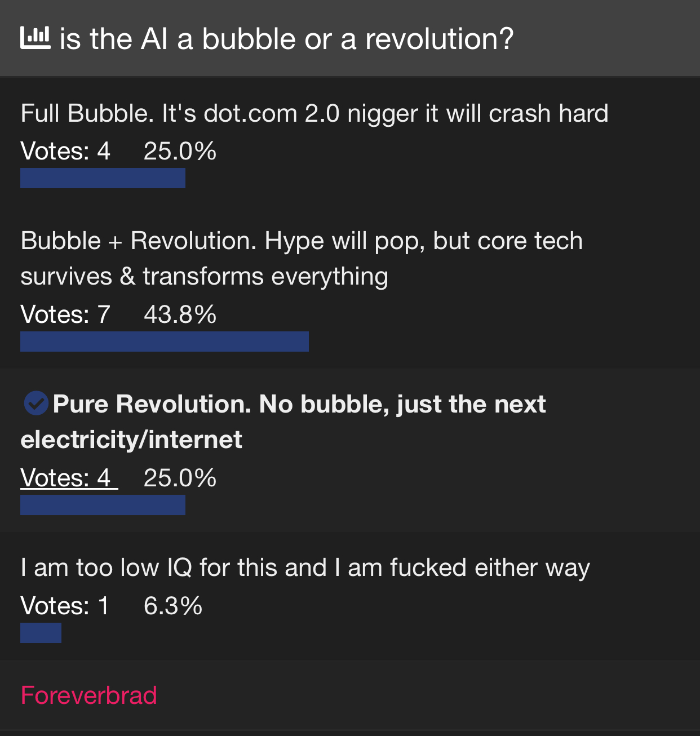The image size is (700, 736).
Task: Click the checkmark icon beside Pure Revolution
Action: click(36, 404)
